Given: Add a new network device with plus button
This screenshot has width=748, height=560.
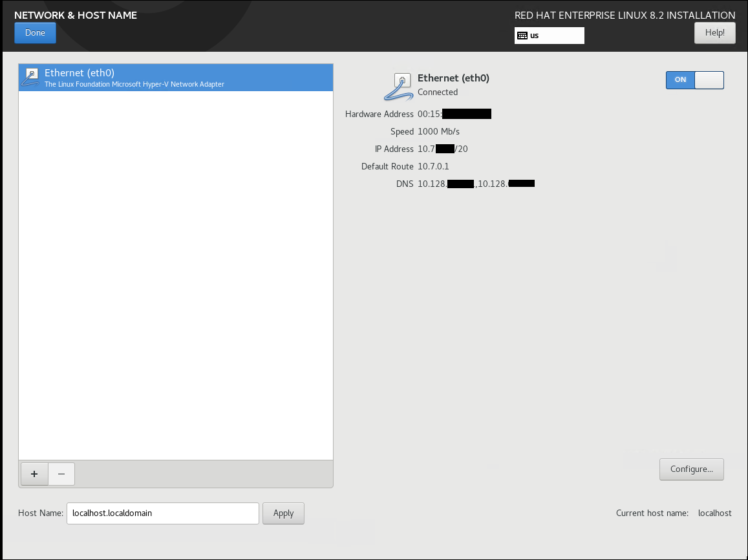Looking at the screenshot, I should (x=34, y=474).
